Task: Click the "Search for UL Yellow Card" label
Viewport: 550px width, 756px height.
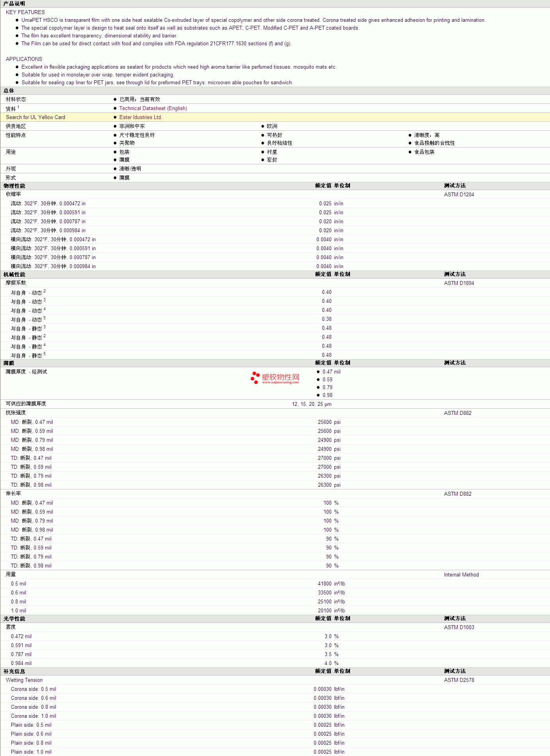Action: [36, 117]
